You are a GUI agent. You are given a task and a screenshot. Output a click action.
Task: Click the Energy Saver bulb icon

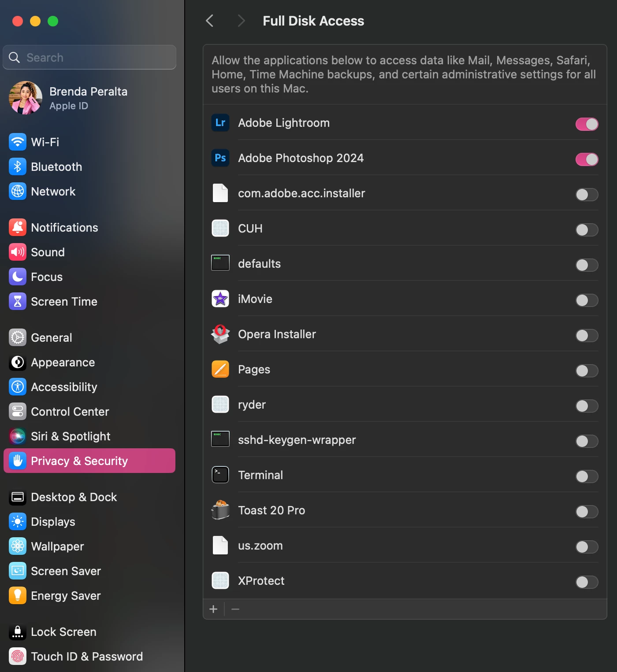[x=18, y=595]
